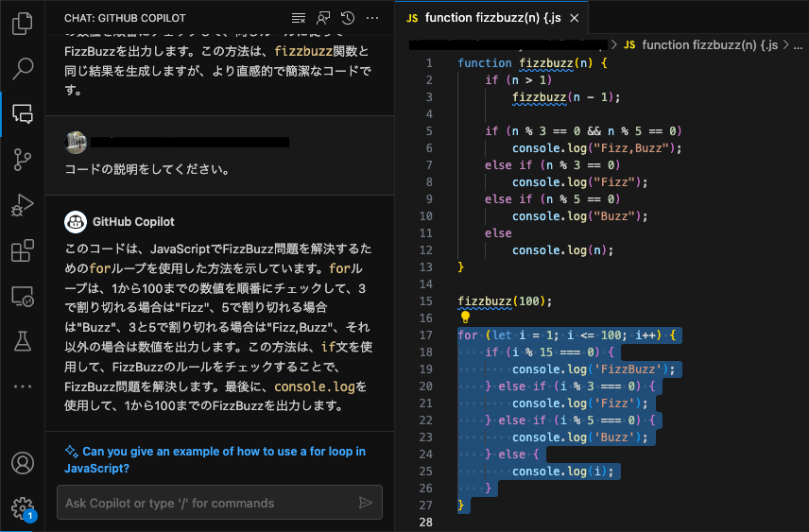Click line number 1 in the gutter
This screenshot has width=809, height=532.
tap(429, 63)
